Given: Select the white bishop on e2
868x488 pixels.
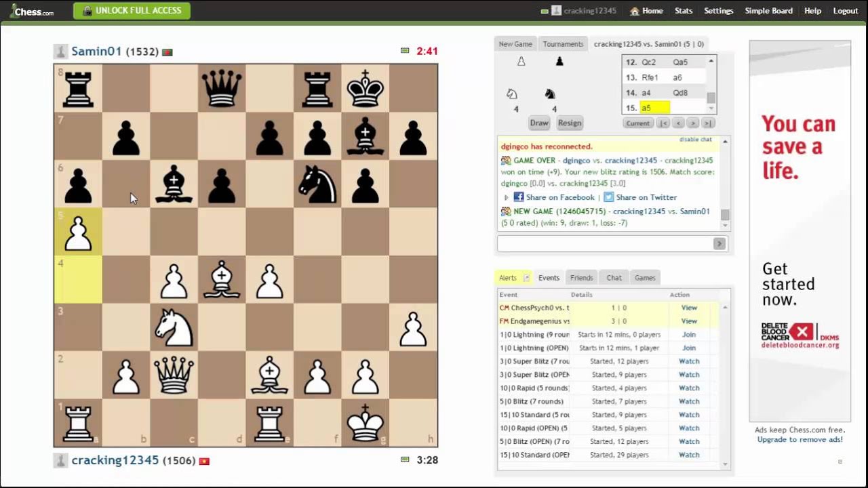Looking at the screenshot, I should click(x=270, y=375).
